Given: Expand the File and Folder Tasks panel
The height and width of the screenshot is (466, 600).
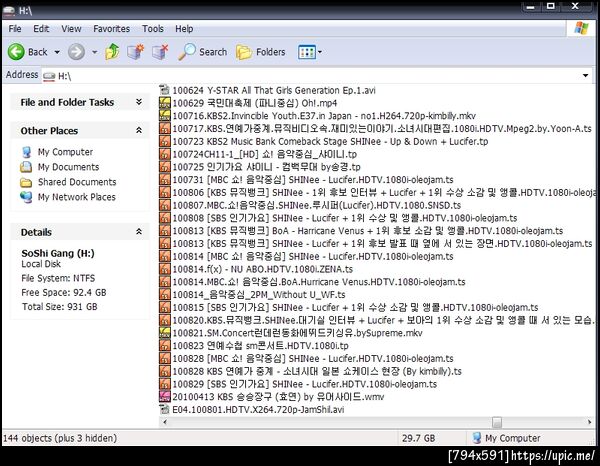Looking at the screenshot, I should (139, 102).
